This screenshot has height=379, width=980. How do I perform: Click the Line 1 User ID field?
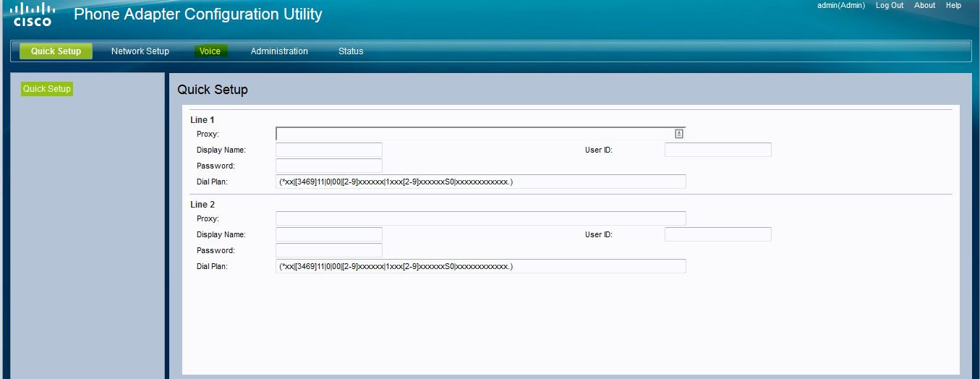[x=718, y=150]
